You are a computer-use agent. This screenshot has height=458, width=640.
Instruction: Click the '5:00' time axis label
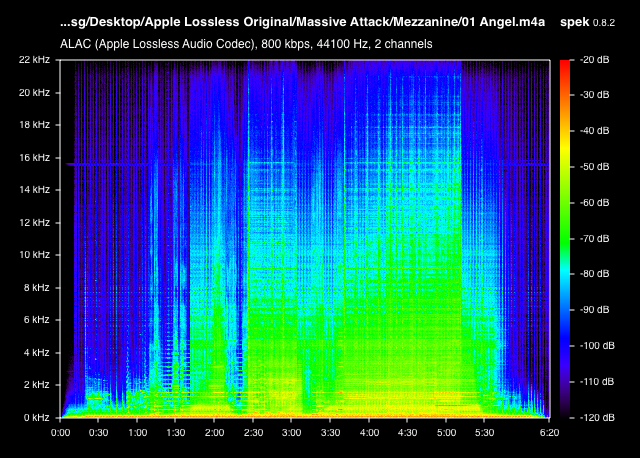(446, 433)
